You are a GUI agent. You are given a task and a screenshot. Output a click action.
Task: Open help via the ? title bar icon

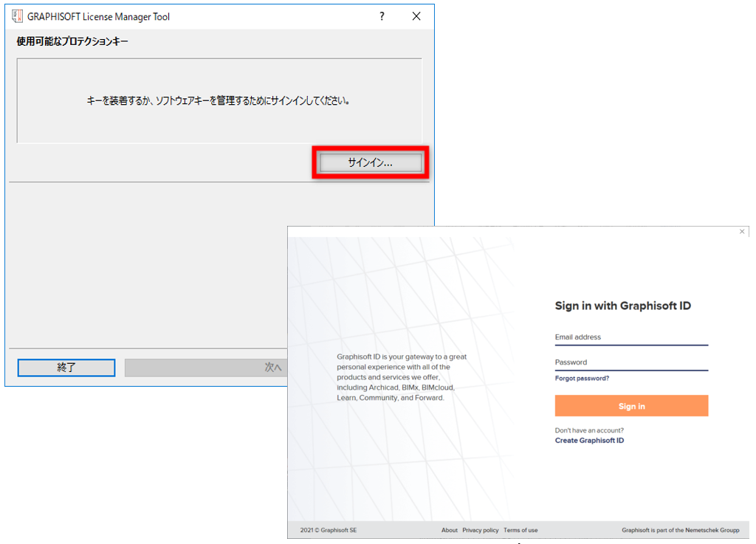point(382,16)
